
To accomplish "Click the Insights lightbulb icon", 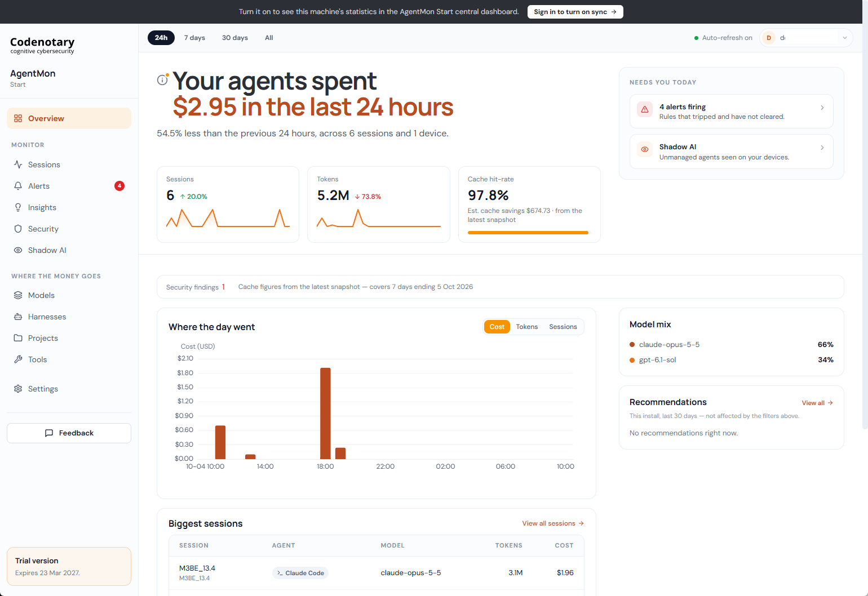I will pyautogui.click(x=18, y=207).
